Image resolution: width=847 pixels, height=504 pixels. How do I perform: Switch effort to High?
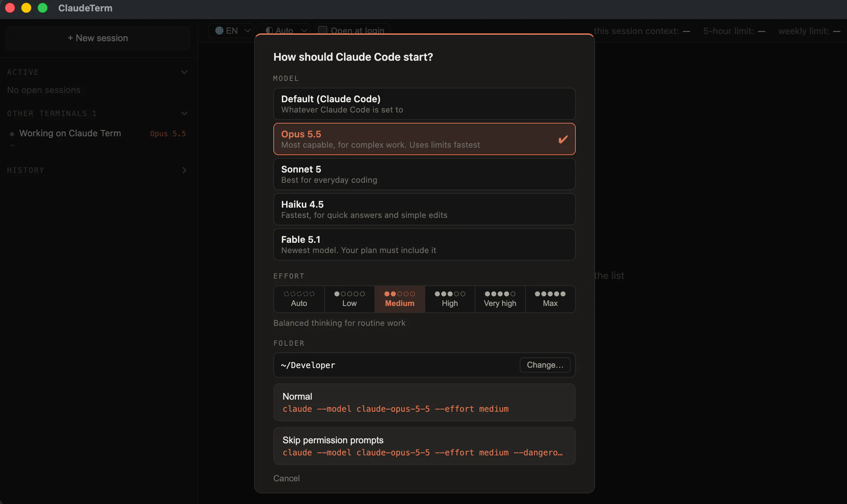[x=450, y=299]
